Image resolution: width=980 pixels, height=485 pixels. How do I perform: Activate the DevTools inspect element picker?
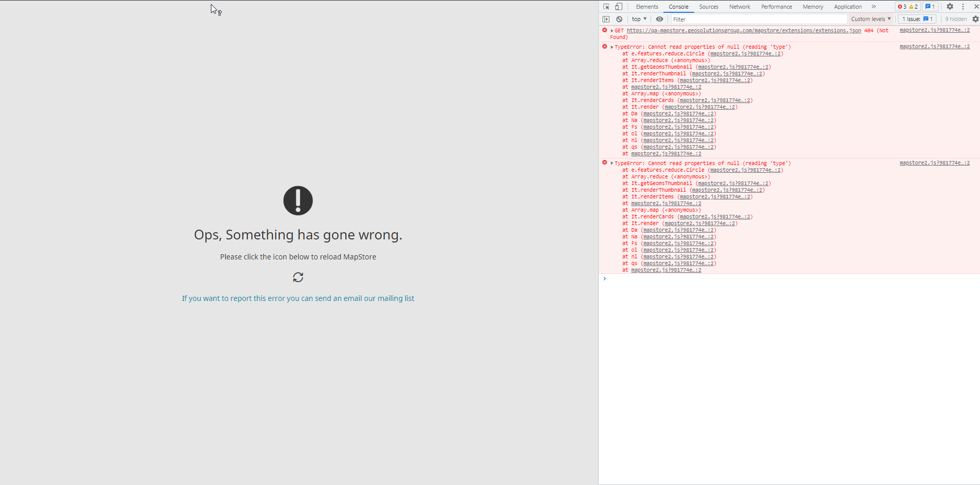click(x=606, y=7)
